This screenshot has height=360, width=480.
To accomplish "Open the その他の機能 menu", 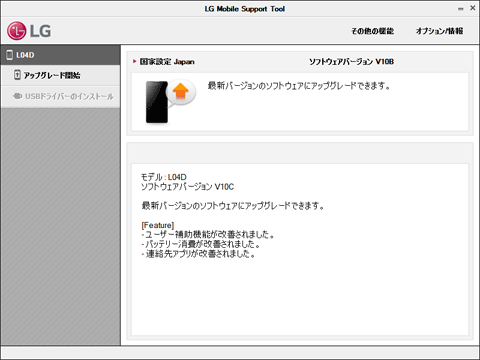I will coord(372,31).
